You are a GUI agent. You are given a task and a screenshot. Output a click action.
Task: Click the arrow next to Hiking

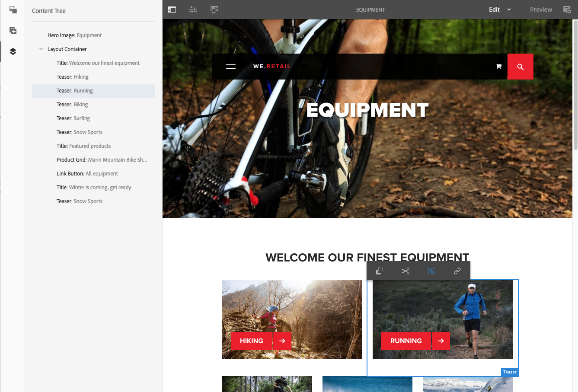coord(282,341)
